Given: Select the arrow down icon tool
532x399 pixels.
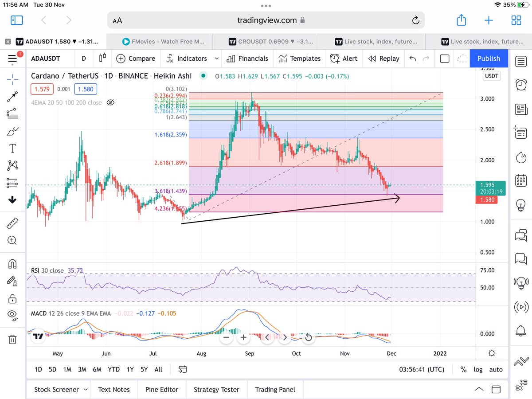Looking at the screenshot, I should coord(12,199).
